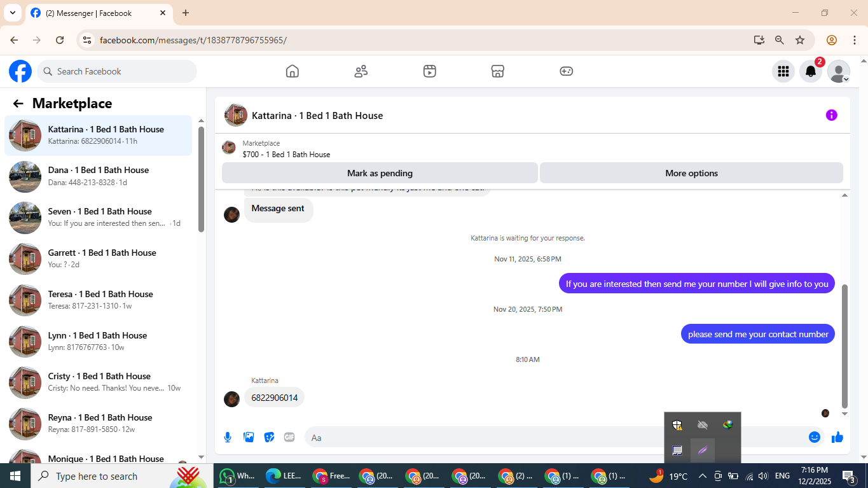Click in Search Facebook field

117,71
